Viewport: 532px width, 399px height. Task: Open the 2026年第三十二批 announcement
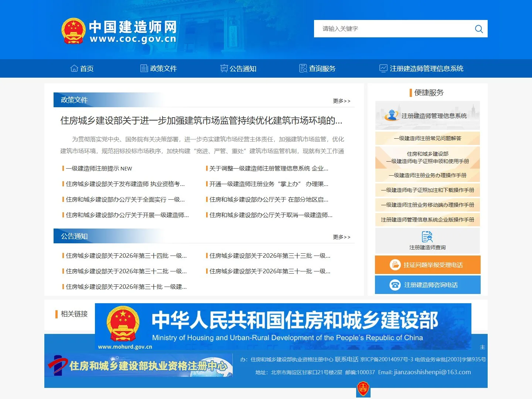(x=126, y=271)
